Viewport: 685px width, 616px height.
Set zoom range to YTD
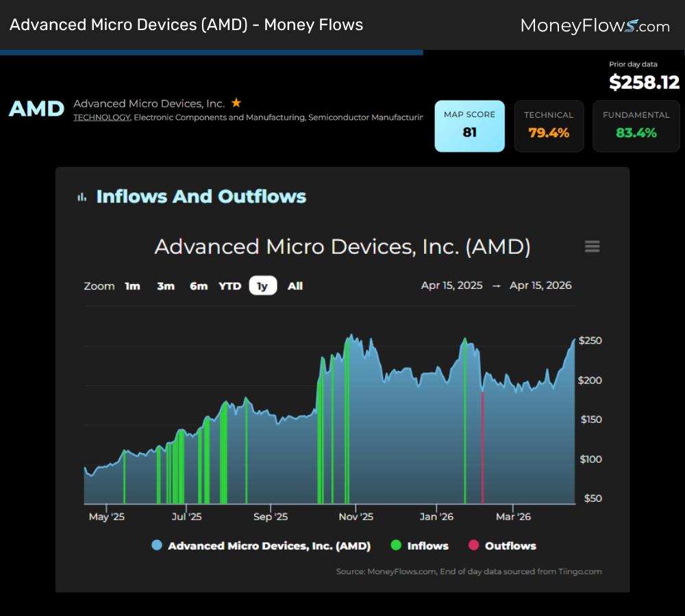click(230, 286)
